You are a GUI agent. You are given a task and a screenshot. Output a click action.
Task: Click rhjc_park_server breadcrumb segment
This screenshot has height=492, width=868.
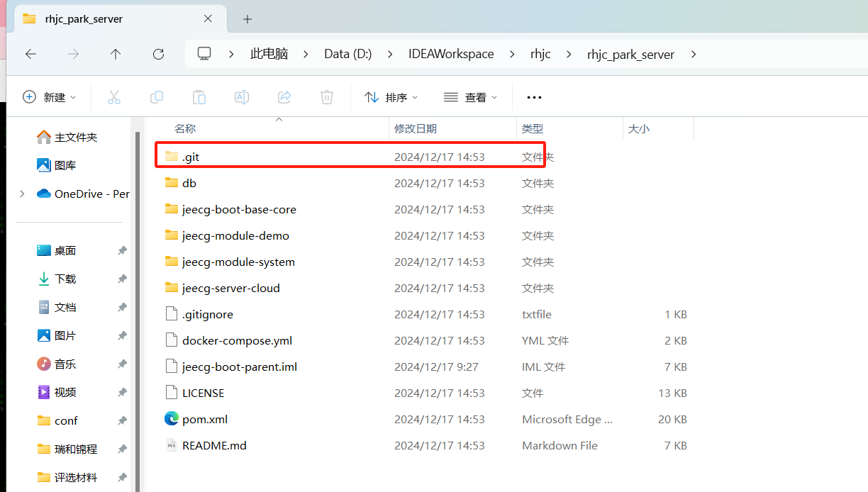(x=630, y=54)
